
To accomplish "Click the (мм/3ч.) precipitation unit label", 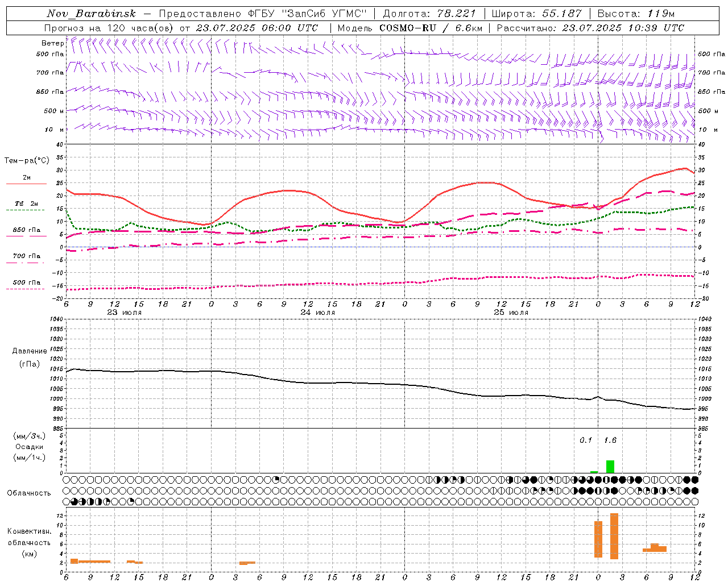I will 29,436.
